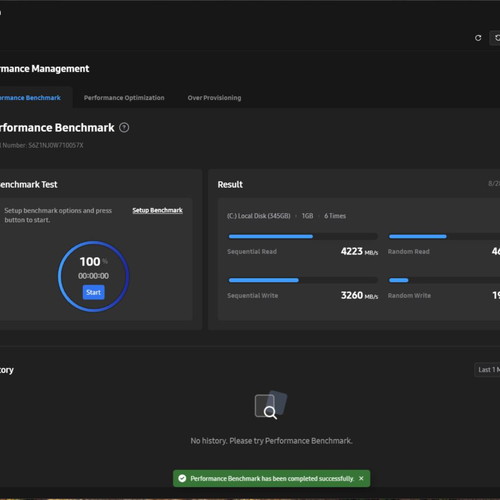The image size is (500, 500).
Task: Click the (C:) Local Disk (345GB) text
Action: pos(259,216)
